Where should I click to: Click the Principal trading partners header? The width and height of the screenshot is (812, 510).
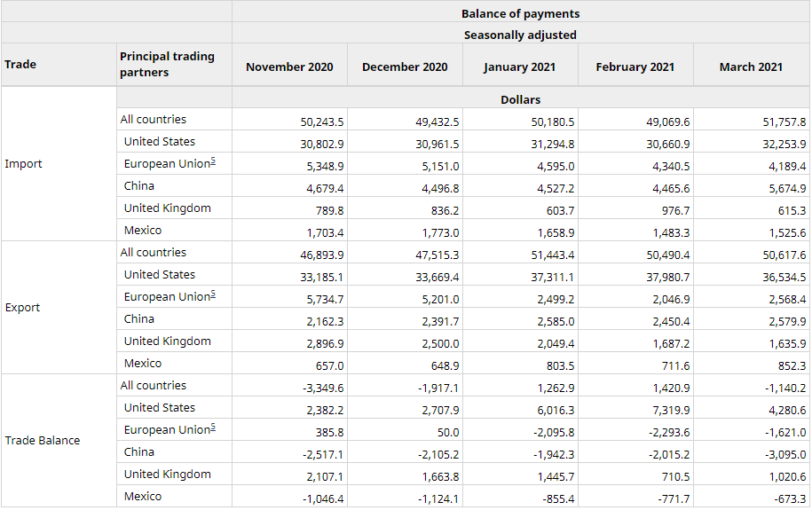click(167, 64)
